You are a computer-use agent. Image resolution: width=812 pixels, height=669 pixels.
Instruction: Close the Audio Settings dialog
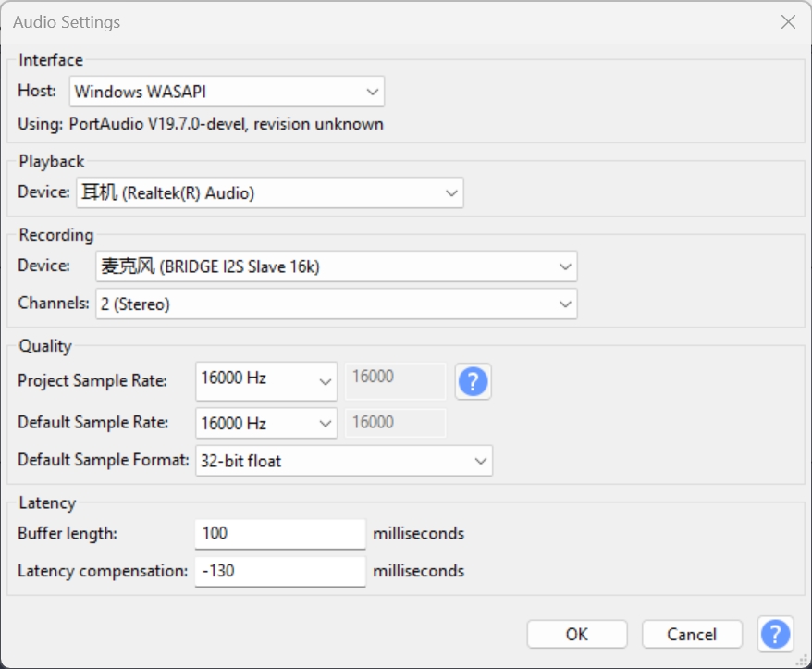pos(788,22)
